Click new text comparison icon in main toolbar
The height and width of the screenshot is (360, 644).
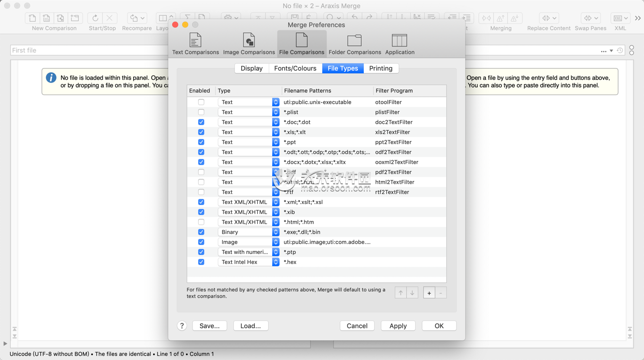click(x=32, y=18)
